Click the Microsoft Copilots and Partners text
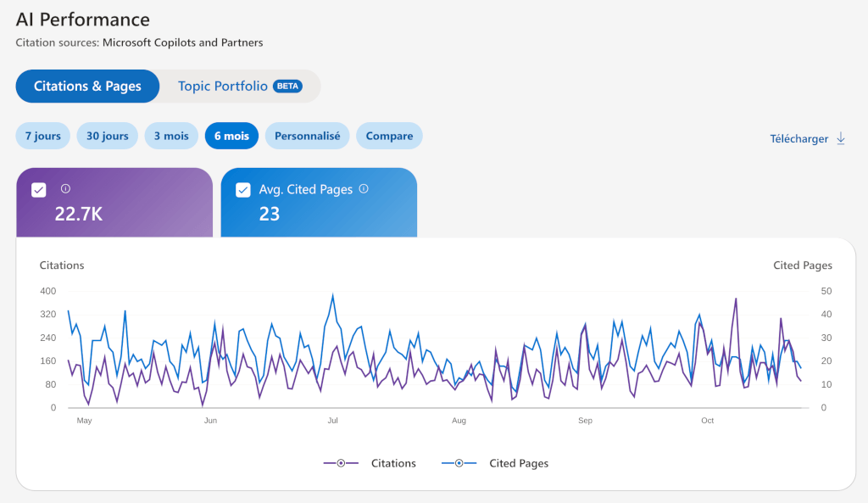Screen dimensions: 868x503 click(183, 42)
